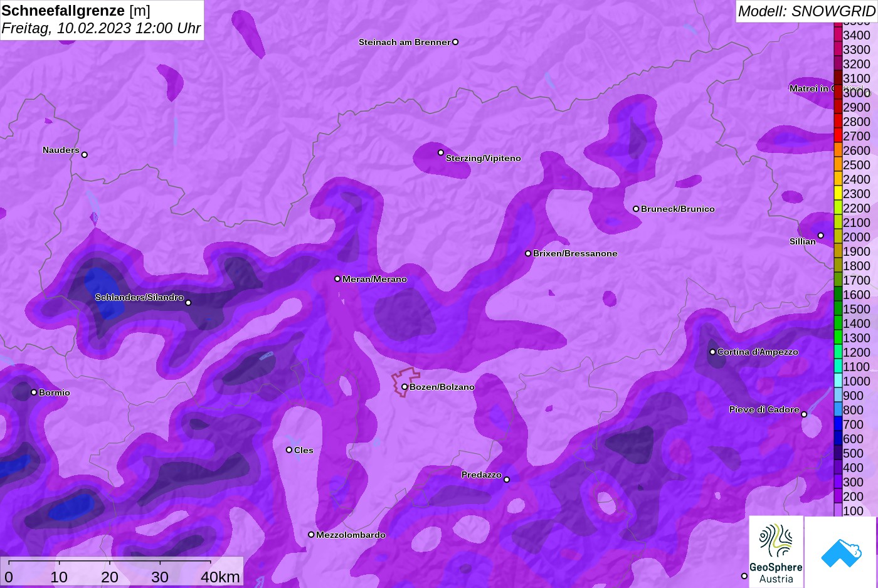Click the Brixen/Bressanone marker dot
Image resolution: width=878 pixels, height=588 pixels.
[x=528, y=253]
